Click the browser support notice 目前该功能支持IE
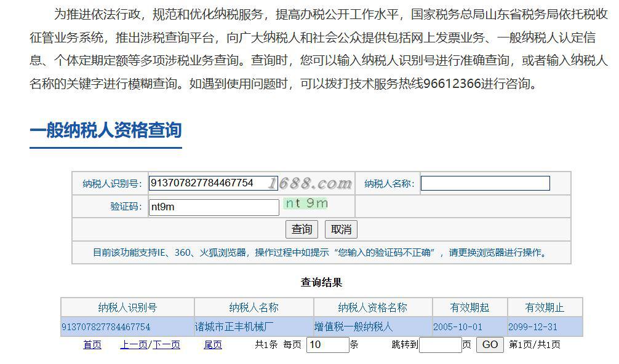 tap(321, 252)
